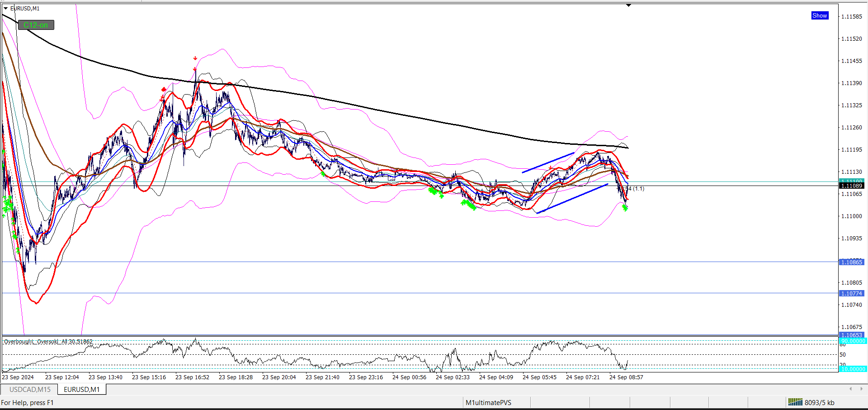
Task: Click the 8093/5 kb traffic readout
Action: point(820,402)
